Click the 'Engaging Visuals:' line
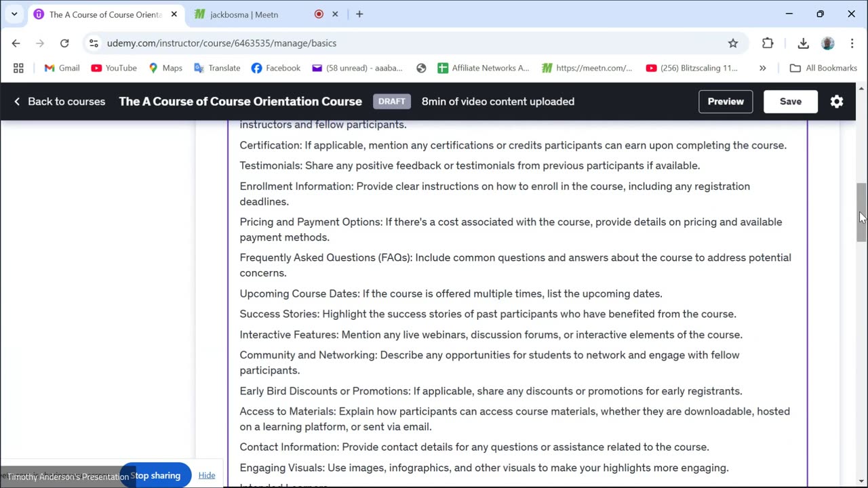This screenshot has width=868, height=488. pyautogui.click(x=484, y=468)
